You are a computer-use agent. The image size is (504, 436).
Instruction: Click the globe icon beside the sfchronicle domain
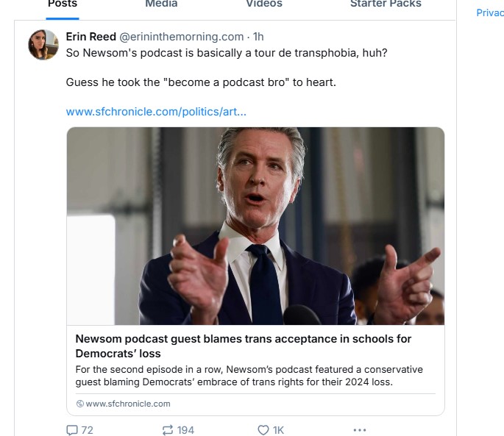click(x=80, y=404)
